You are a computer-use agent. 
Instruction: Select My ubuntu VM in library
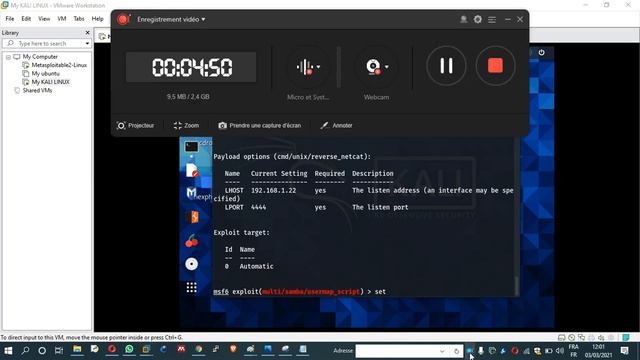[45, 74]
